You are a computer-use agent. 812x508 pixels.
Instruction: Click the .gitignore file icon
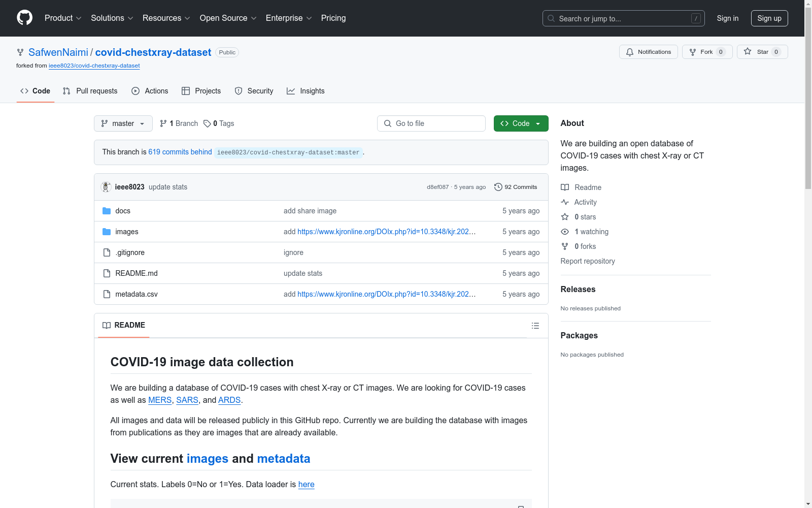pyautogui.click(x=107, y=252)
